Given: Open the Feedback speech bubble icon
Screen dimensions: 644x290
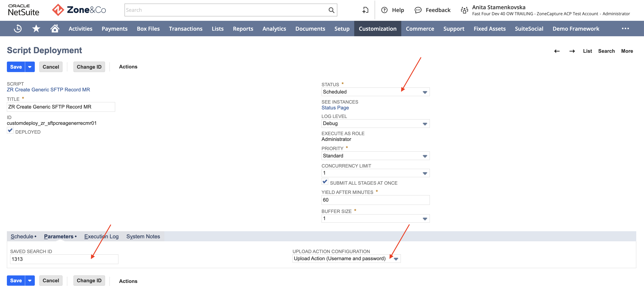Looking at the screenshot, I should click(x=418, y=10).
